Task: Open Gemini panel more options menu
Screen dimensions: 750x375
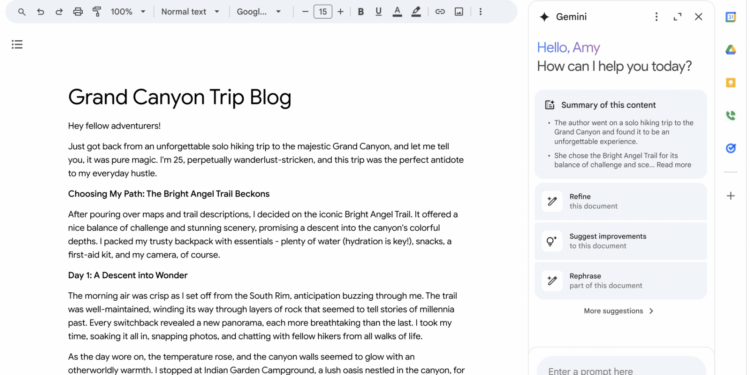Action: click(656, 17)
